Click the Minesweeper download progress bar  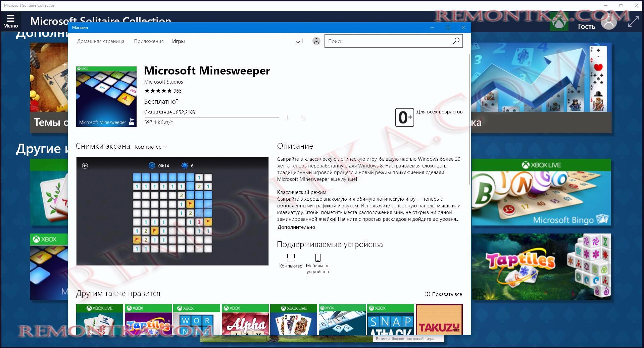point(211,117)
